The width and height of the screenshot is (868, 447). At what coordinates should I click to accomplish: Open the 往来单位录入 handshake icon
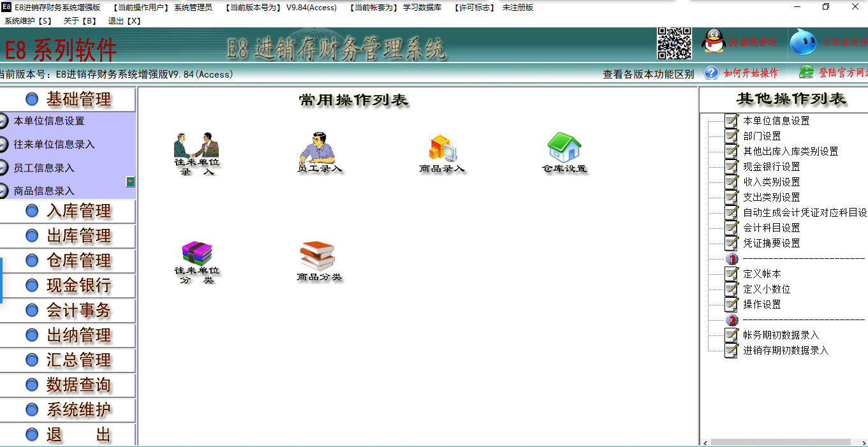pos(196,154)
